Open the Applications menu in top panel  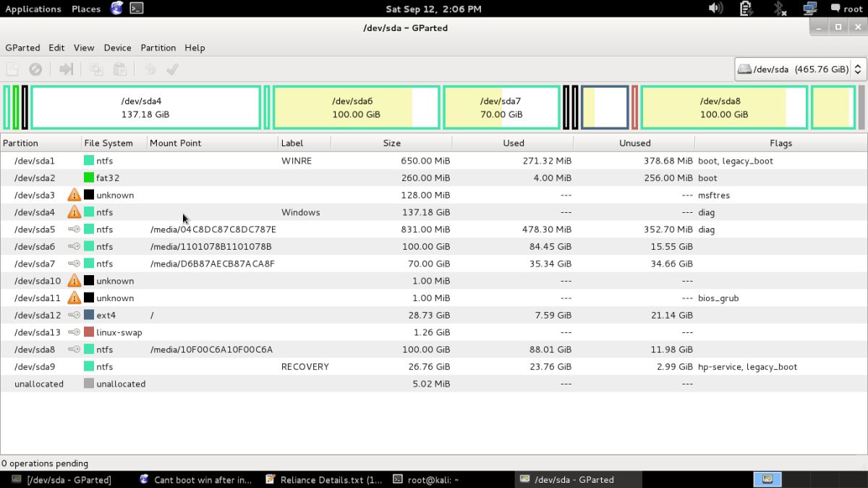(33, 9)
